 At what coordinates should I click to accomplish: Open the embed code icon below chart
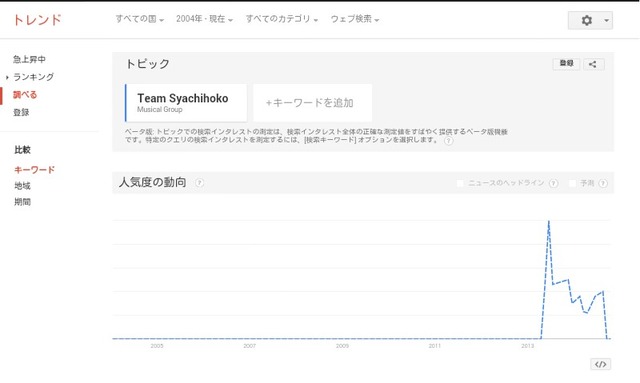(x=600, y=364)
